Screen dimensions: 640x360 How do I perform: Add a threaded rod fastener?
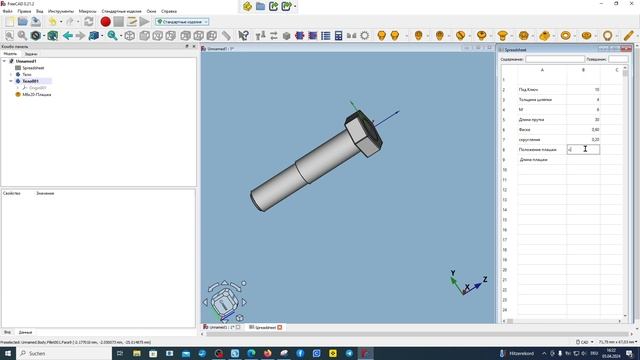(x=629, y=36)
